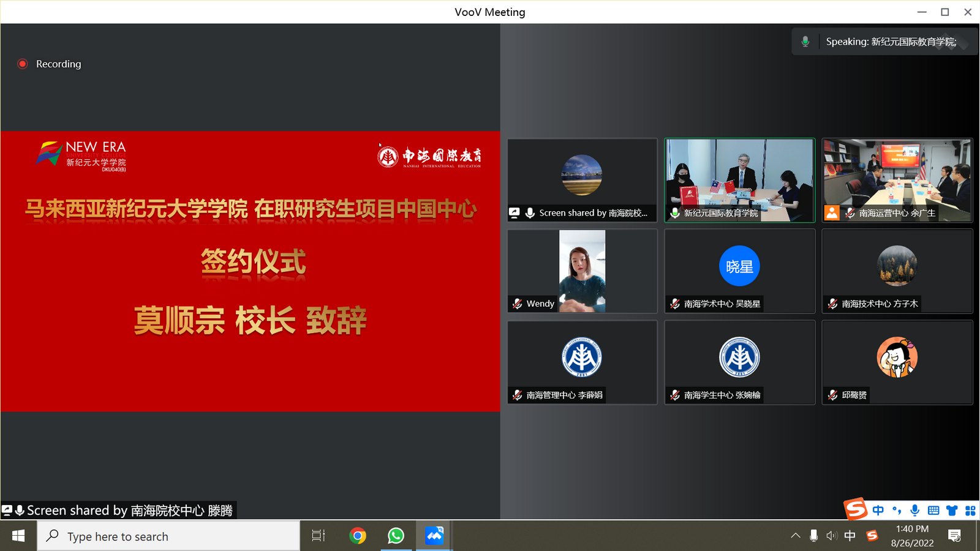
Task: Click the red Recording indicator icon
Action: point(23,64)
